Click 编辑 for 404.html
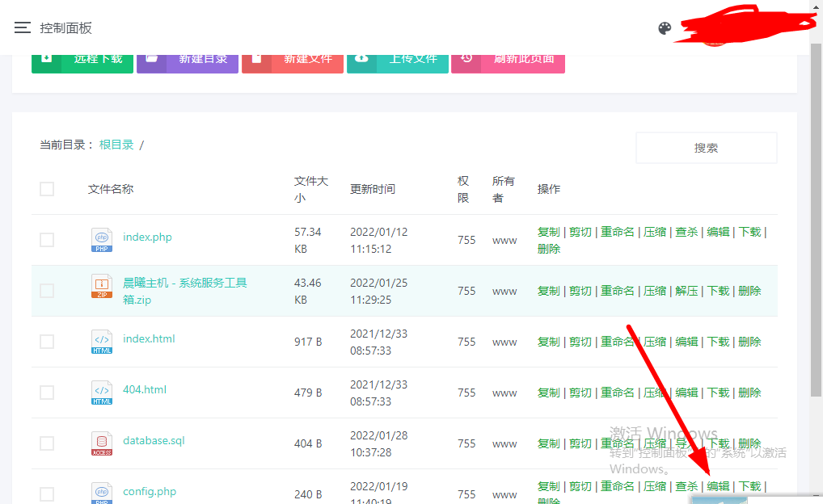 click(686, 393)
